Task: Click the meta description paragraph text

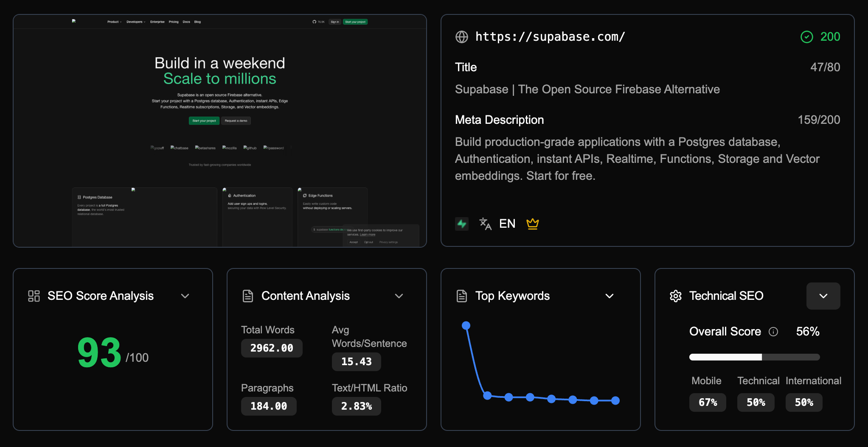Action: click(x=637, y=159)
